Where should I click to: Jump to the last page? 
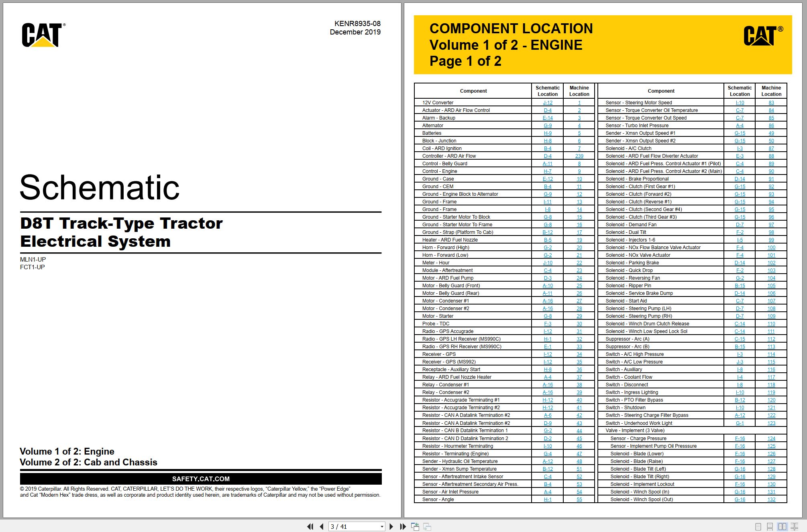tap(403, 526)
